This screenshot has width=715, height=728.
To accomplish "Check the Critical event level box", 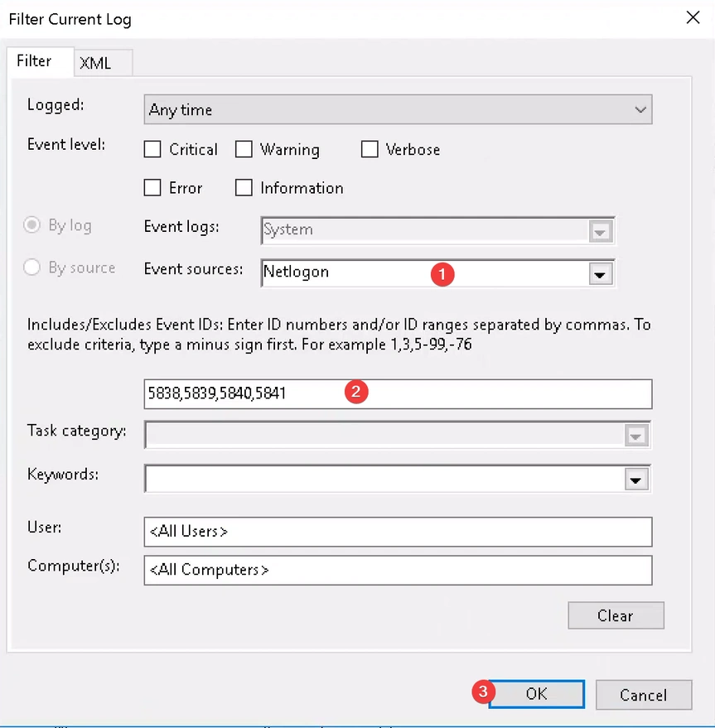I will click(152, 150).
